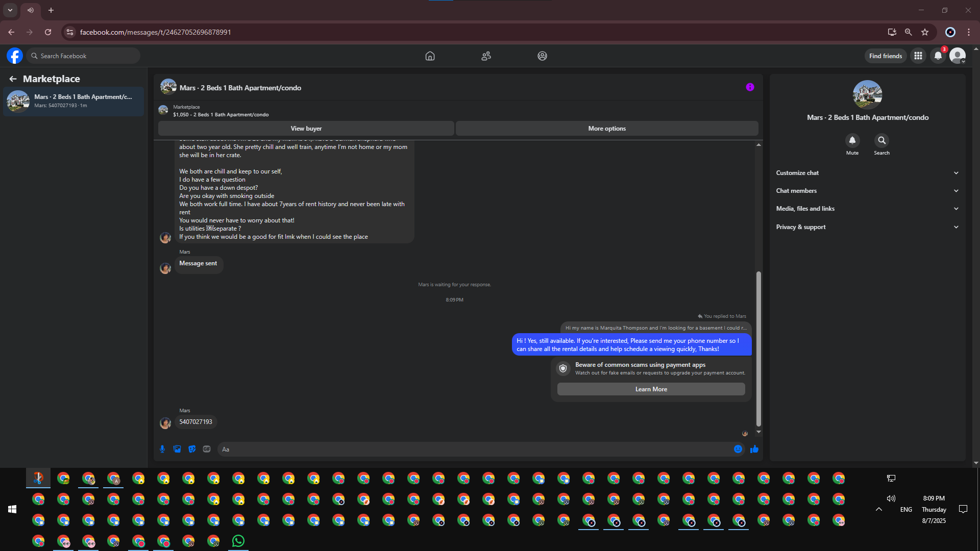
Task: Open the WhatsApp taskbar icon
Action: point(238,541)
